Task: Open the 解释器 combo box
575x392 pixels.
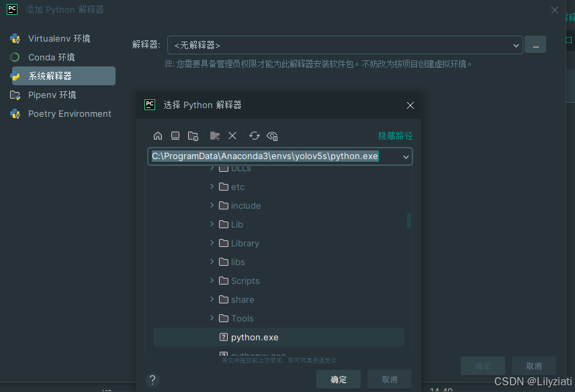Action: click(x=345, y=45)
